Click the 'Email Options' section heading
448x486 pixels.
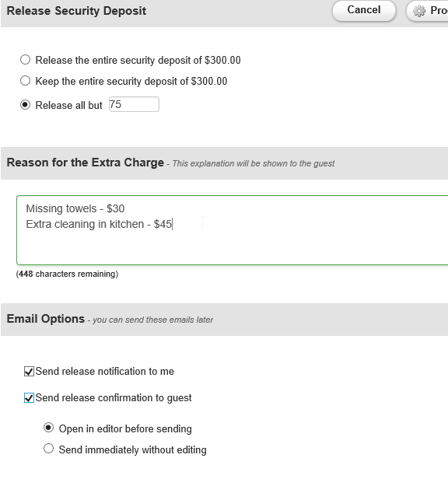pyautogui.click(x=46, y=319)
